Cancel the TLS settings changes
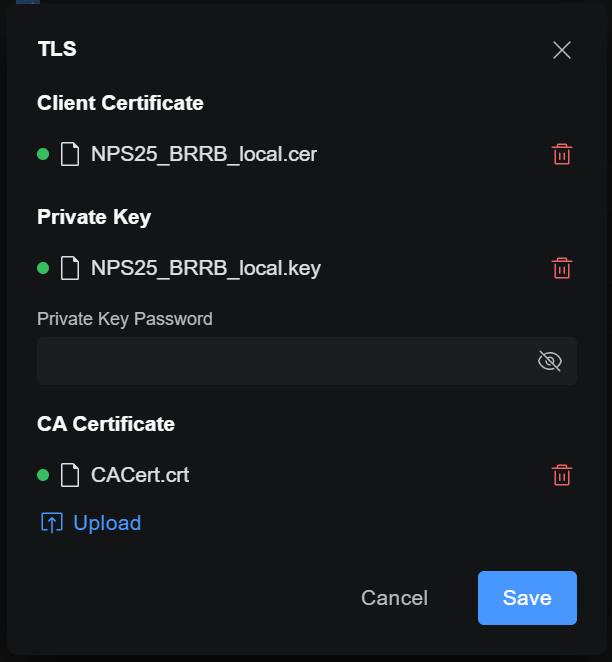This screenshot has width=612, height=662. 394,598
